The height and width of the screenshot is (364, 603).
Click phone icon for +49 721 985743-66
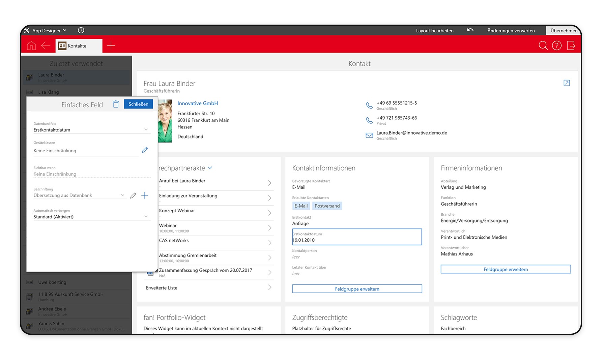click(369, 120)
